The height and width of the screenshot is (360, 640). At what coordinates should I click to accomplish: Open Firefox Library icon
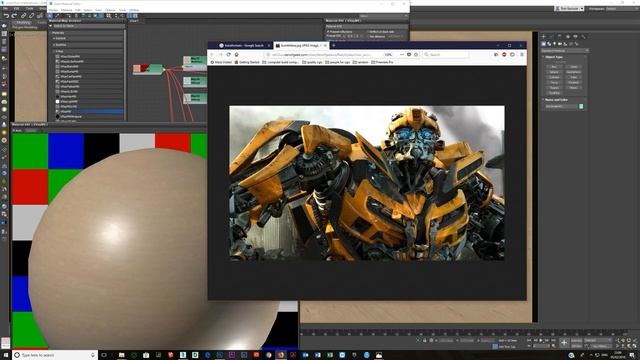496,54
